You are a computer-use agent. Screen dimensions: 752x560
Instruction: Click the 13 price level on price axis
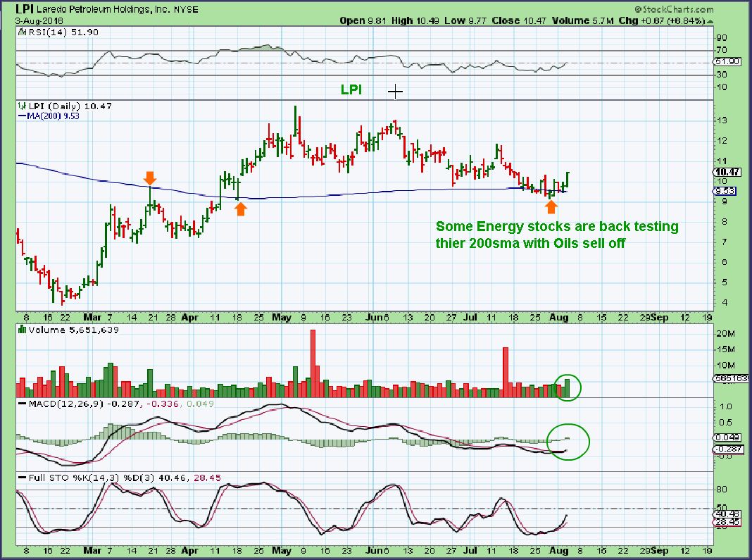pos(721,120)
